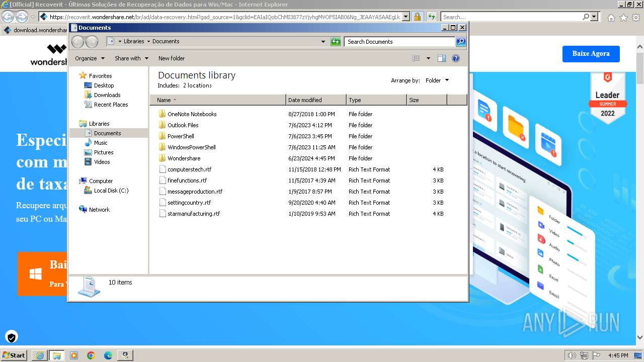The image size is (644, 362).
Task: Select Pictures library
Action: click(x=104, y=152)
